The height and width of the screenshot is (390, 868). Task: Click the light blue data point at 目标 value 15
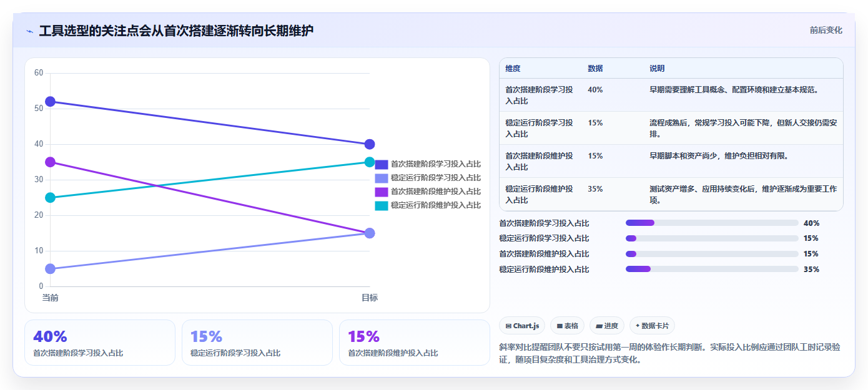point(370,233)
